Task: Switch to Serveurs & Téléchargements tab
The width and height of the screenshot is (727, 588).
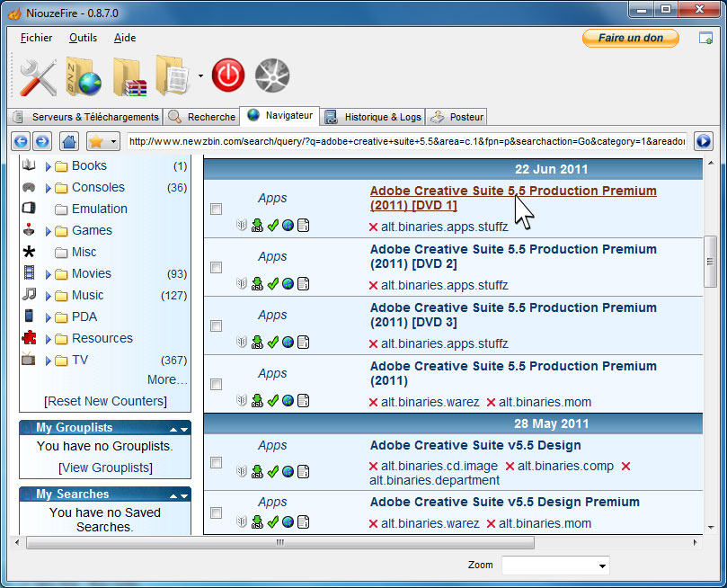Action: tap(86, 117)
